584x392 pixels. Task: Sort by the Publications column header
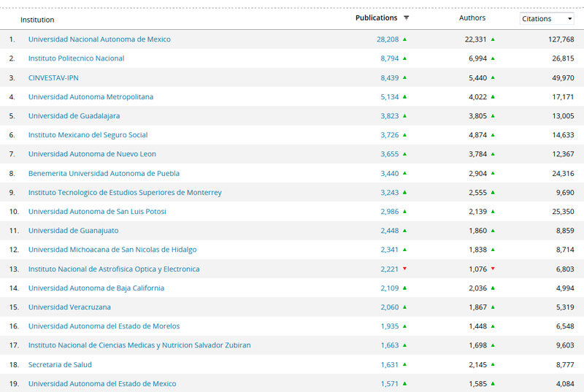pos(376,18)
